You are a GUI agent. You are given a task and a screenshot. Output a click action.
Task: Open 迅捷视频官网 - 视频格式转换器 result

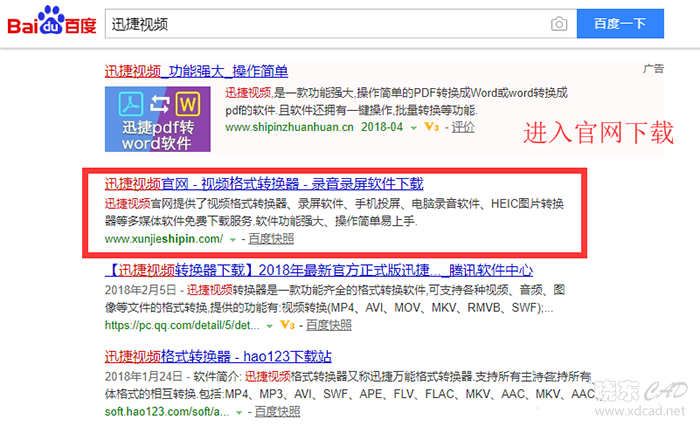click(x=264, y=184)
